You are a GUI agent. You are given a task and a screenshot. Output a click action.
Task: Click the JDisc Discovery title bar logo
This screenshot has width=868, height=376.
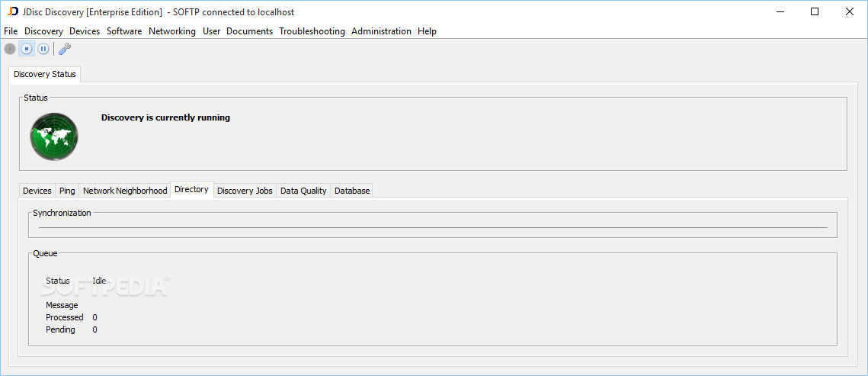click(13, 11)
